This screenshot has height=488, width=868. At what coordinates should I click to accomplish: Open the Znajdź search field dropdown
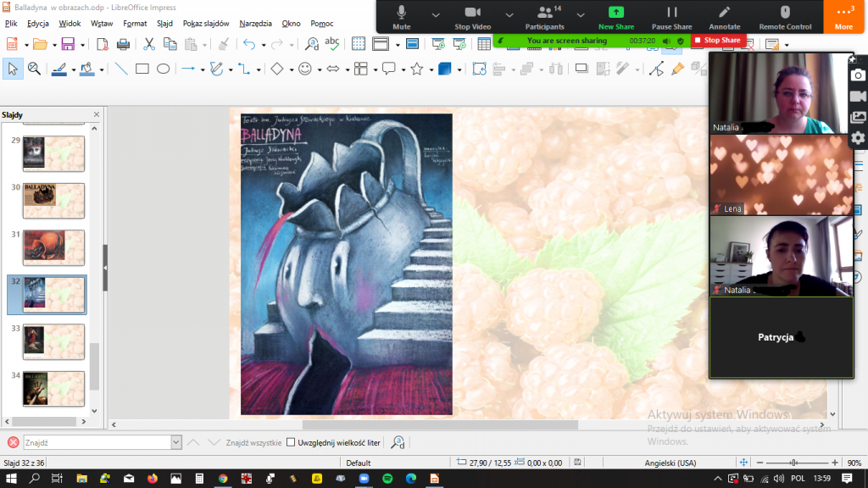tap(176, 442)
